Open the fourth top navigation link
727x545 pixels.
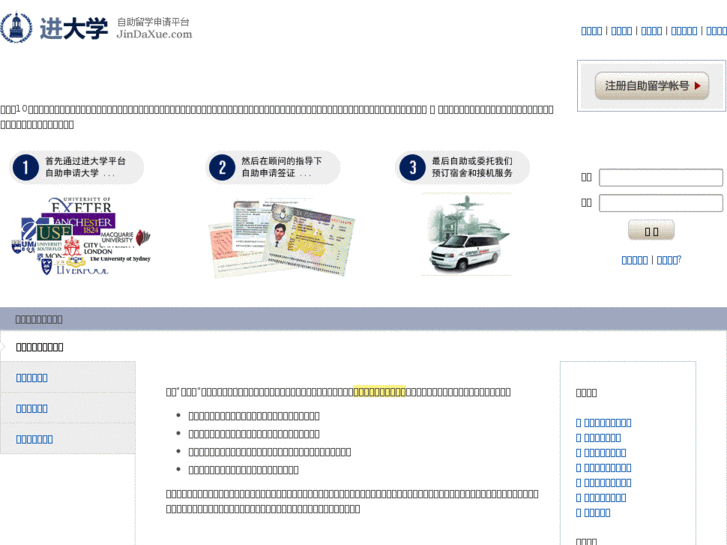coord(684,31)
